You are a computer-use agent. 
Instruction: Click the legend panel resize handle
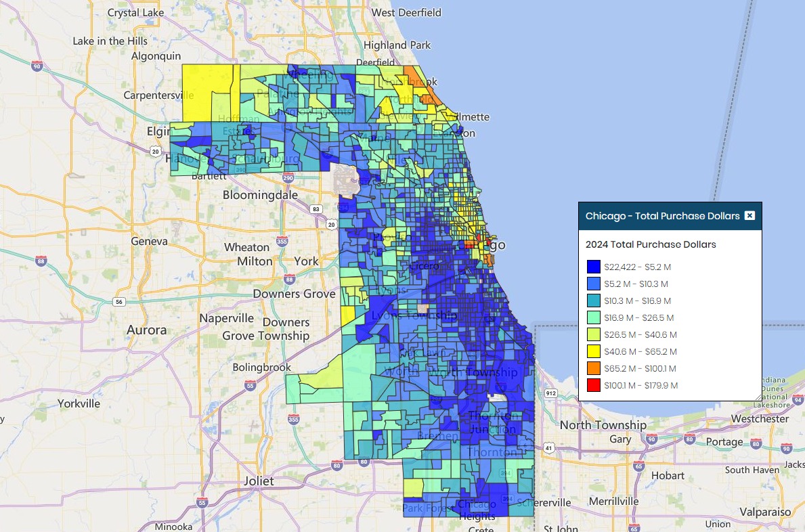[x=758, y=397]
